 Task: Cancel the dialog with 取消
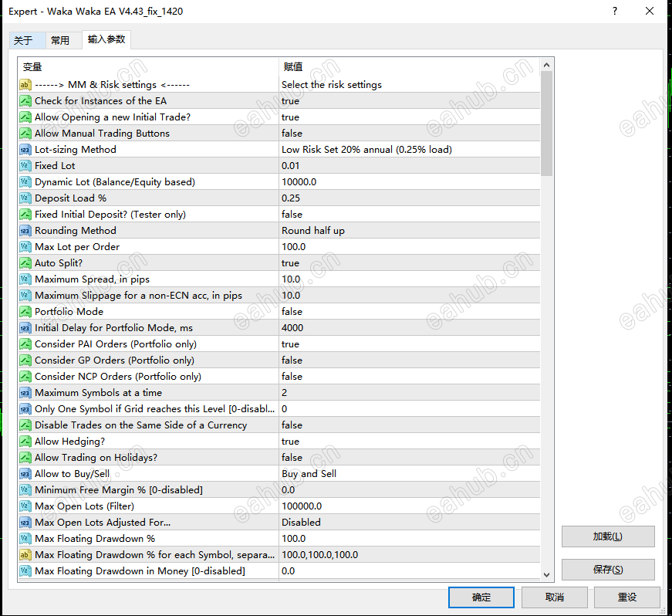(555, 597)
